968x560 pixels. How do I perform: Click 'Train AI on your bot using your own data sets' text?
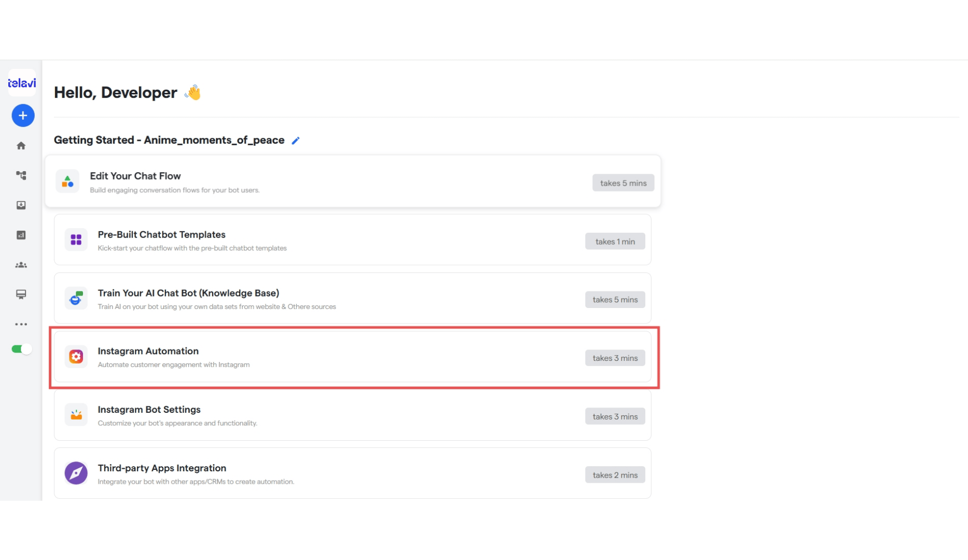pyautogui.click(x=217, y=307)
